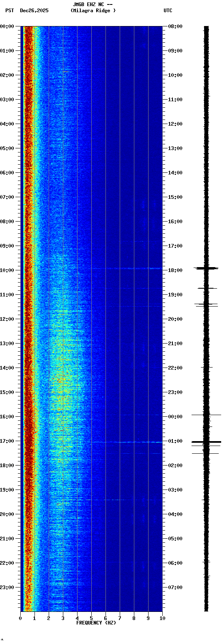The image size is (224, 644).
Task: Select the 7 Hz frequency tick label
Action: tap(120, 618)
